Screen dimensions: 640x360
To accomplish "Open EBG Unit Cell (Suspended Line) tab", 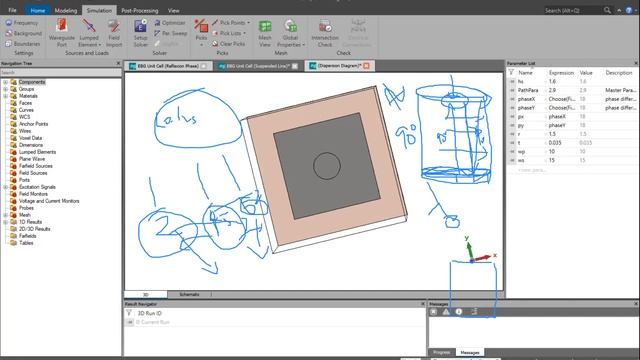I will click(x=258, y=66).
